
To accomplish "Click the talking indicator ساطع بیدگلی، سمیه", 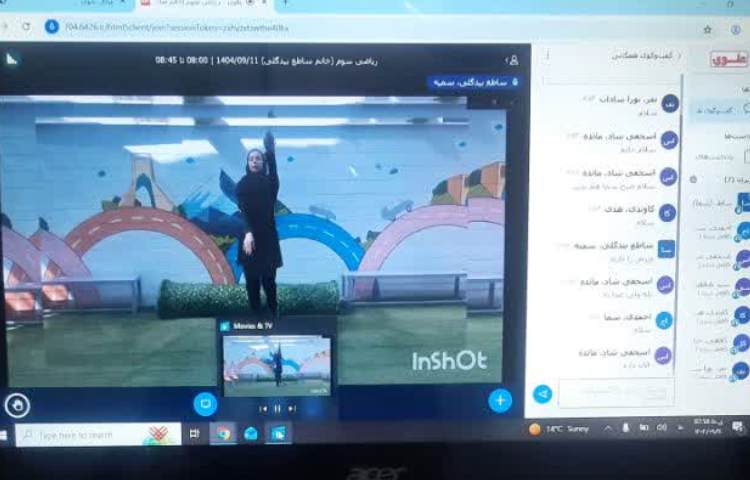I will point(473,83).
